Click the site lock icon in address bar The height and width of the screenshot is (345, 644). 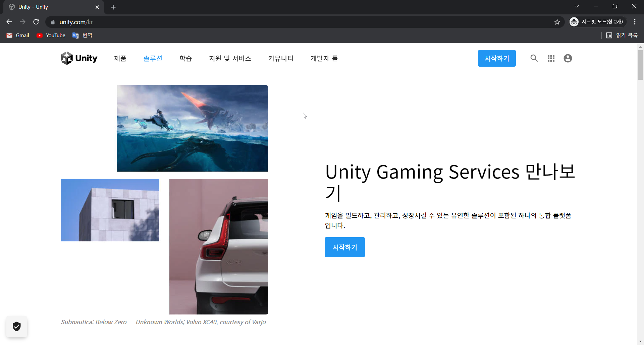tap(53, 22)
